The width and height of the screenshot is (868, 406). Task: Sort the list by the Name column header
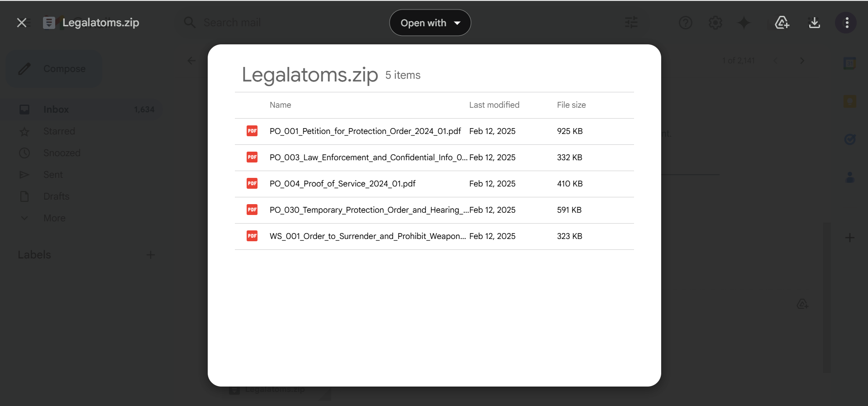click(280, 105)
